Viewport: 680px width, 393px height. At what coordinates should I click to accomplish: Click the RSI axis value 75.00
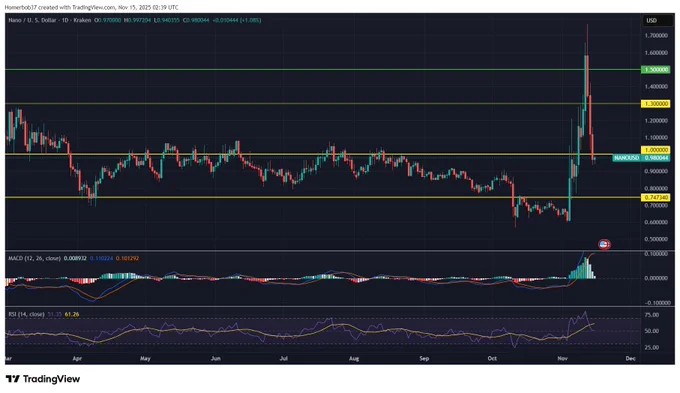point(652,315)
